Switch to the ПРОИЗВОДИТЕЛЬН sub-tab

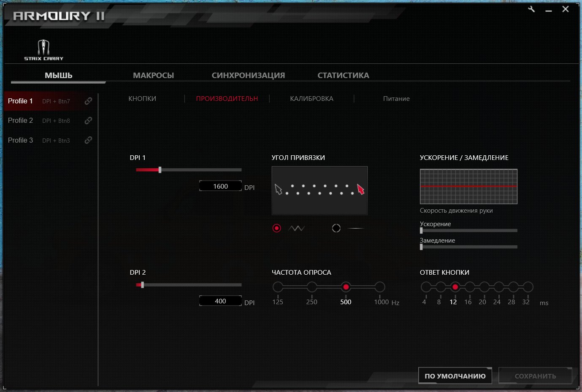[227, 98]
